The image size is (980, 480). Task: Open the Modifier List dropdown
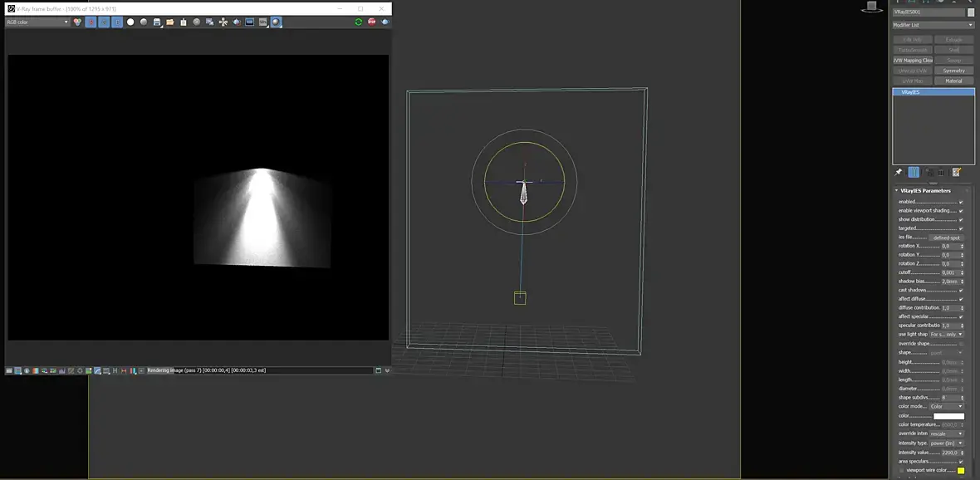point(933,25)
